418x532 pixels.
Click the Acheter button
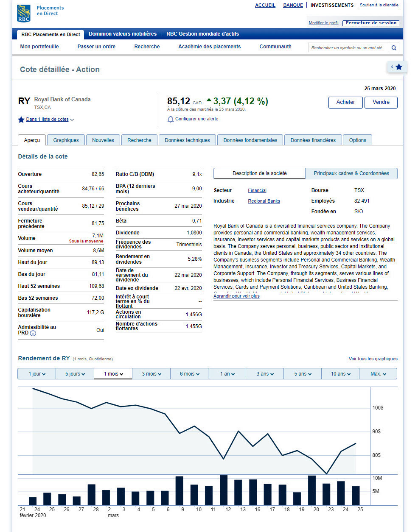click(345, 102)
